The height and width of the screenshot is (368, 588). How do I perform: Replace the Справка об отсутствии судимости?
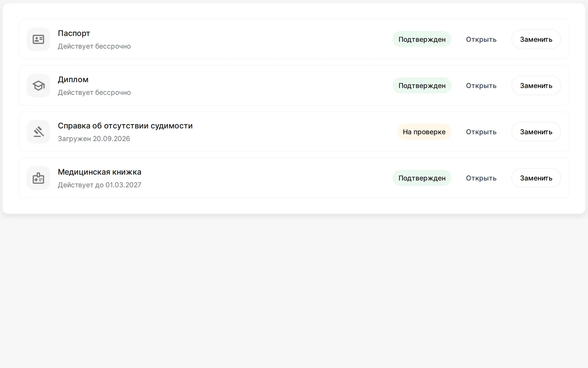(x=536, y=132)
